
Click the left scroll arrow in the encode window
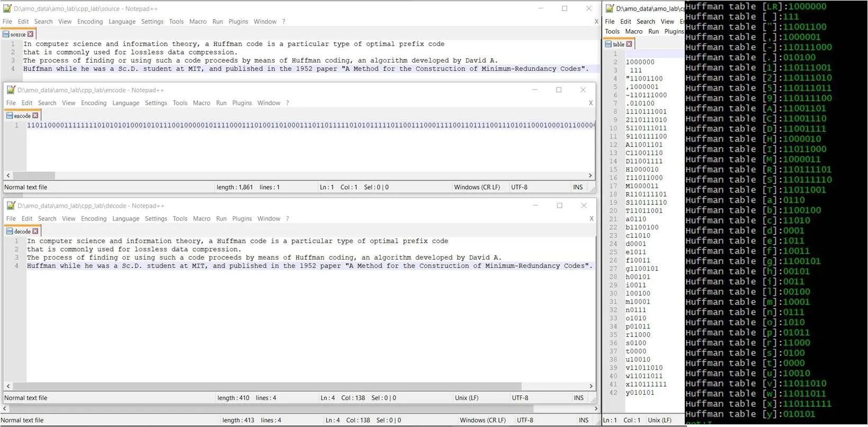tap(8, 175)
